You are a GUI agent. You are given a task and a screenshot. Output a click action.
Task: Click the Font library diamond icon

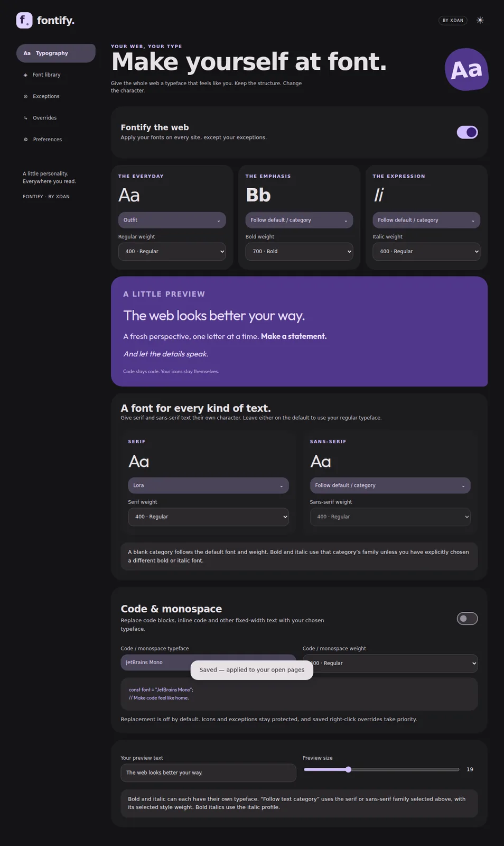(x=25, y=75)
